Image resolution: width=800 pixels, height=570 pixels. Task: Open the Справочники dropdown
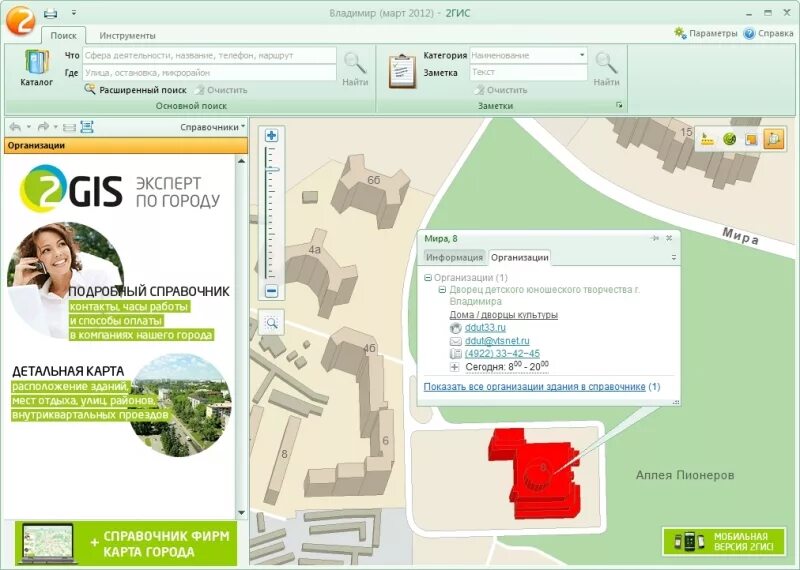click(x=213, y=127)
